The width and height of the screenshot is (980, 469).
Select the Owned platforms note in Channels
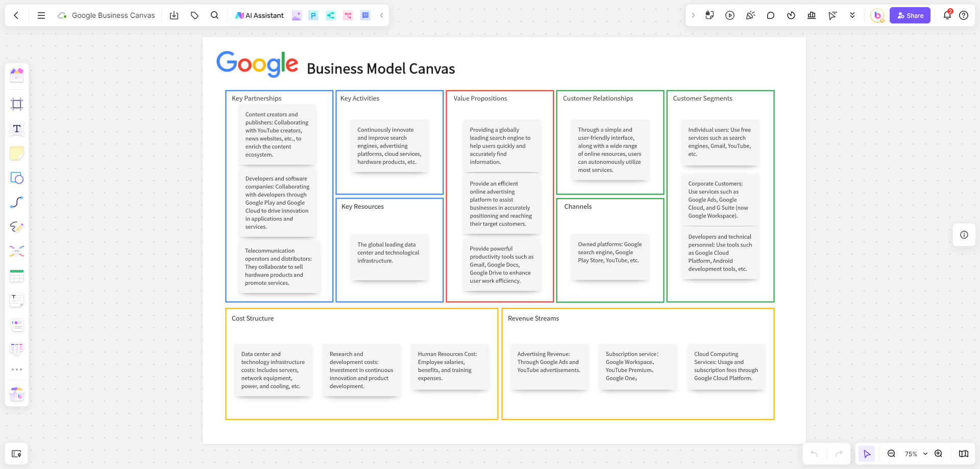(610, 257)
